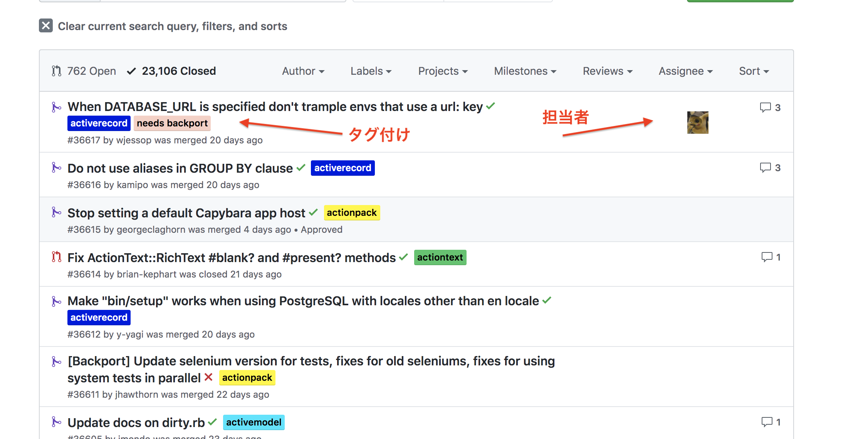The height and width of the screenshot is (439, 868).
Task: Click comment icon on DATABASE_URL pull request
Action: (765, 107)
